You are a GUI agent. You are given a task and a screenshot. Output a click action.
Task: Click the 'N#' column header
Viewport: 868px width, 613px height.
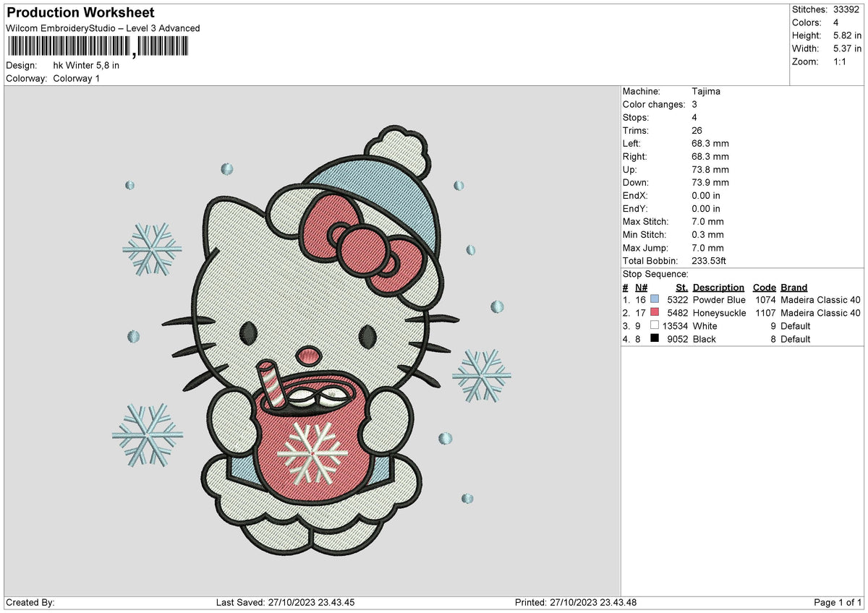point(641,287)
